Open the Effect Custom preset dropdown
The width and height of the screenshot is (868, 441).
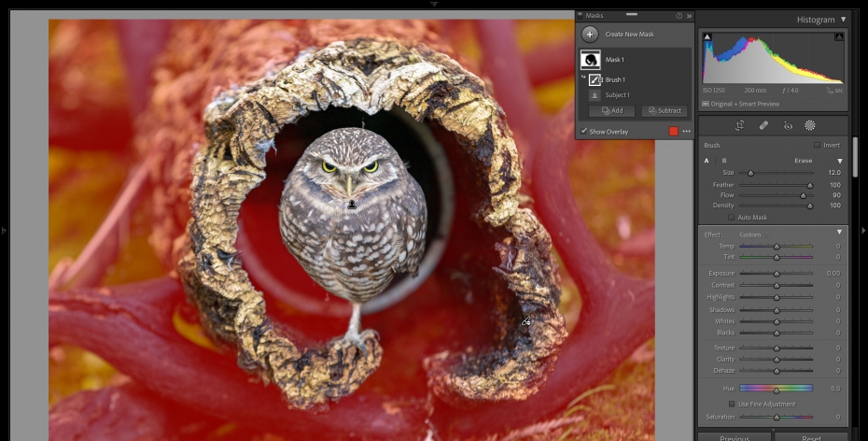point(753,235)
